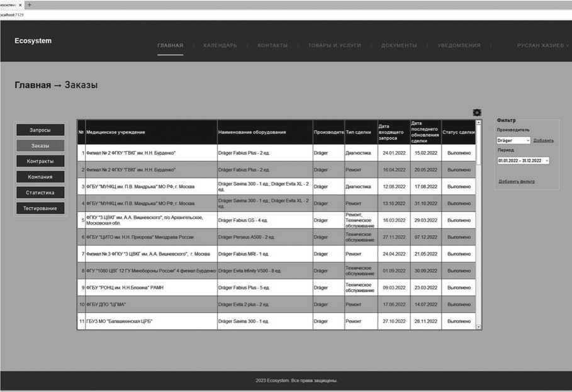Click cell Dräger Evita 2 plus - 2 ед.
The width and height of the screenshot is (572, 392).
click(265, 305)
